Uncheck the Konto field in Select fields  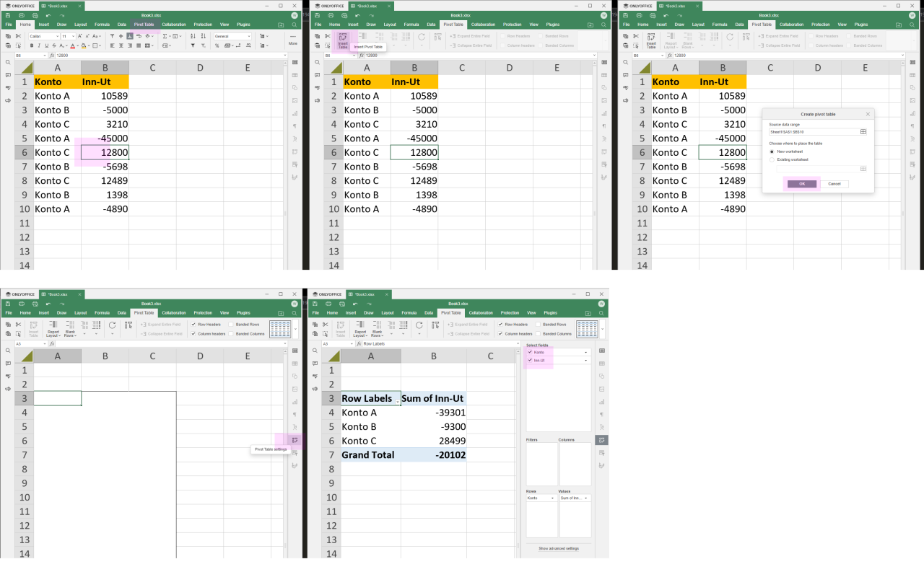pyautogui.click(x=529, y=353)
